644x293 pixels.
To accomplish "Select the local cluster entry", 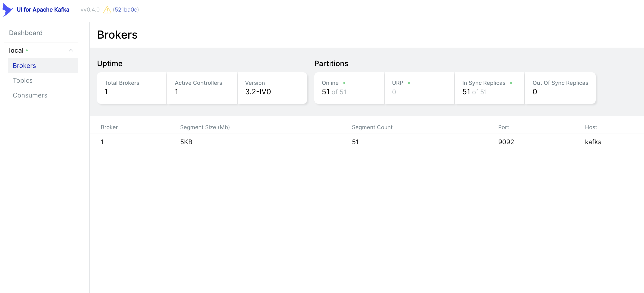I will [x=16, y=51].
